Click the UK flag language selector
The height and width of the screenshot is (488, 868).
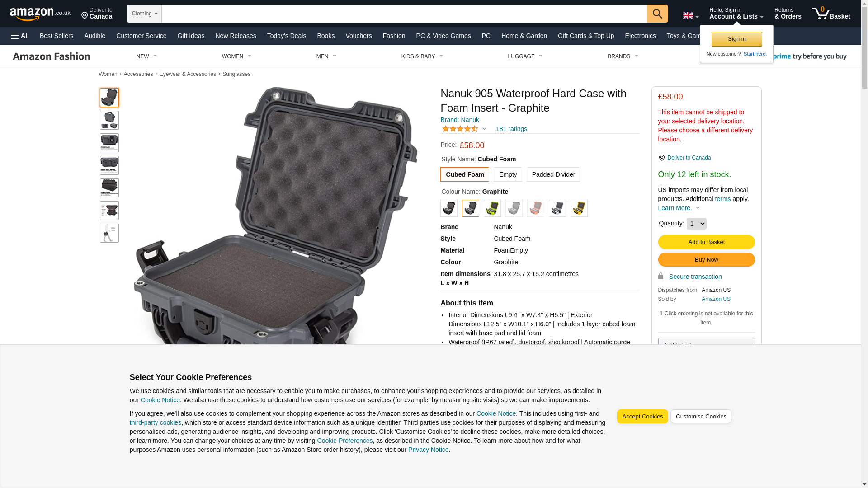tap(690, 16)
